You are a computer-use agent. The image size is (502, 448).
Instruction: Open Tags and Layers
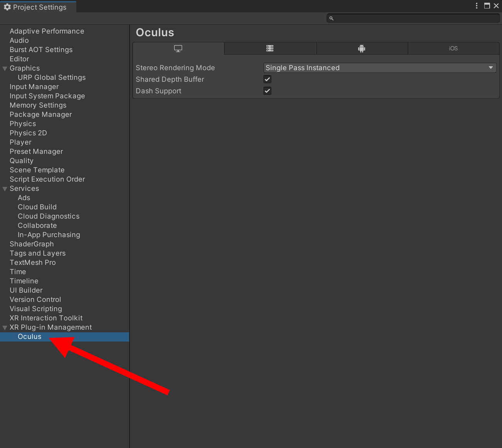(37, 253)
